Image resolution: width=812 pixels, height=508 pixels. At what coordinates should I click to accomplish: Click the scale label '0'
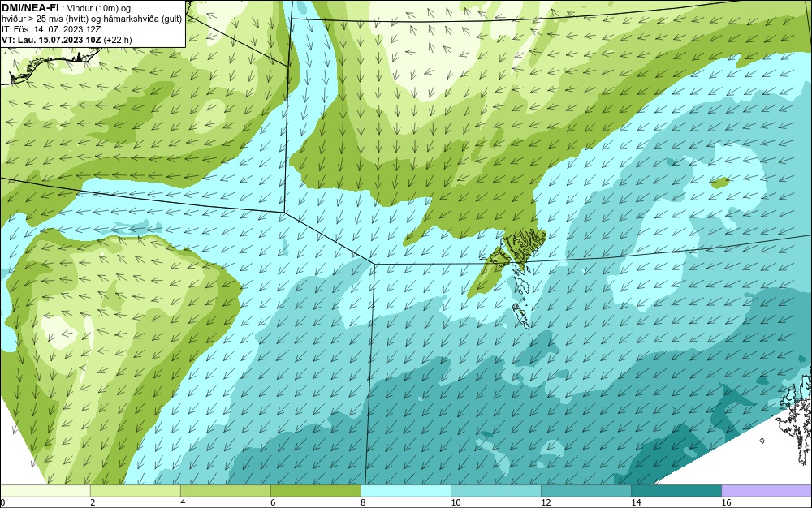coord(2,502)
